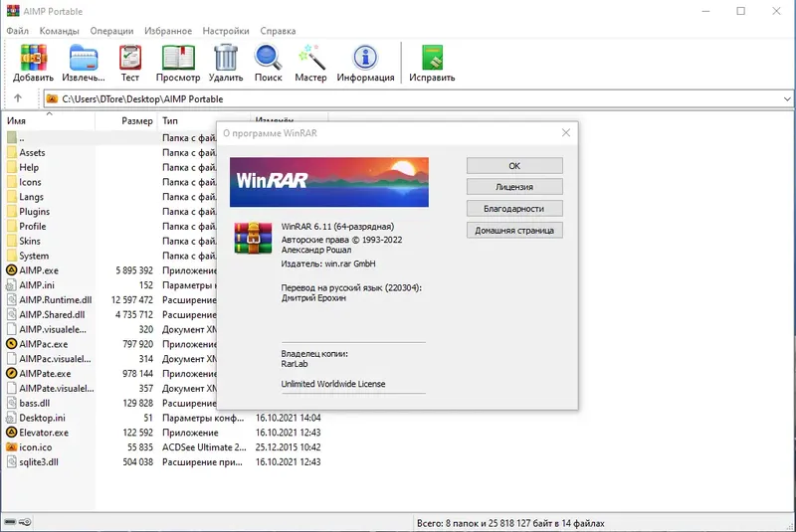
Task: Click the Исправить repair icon
Action: click(432, 58)
